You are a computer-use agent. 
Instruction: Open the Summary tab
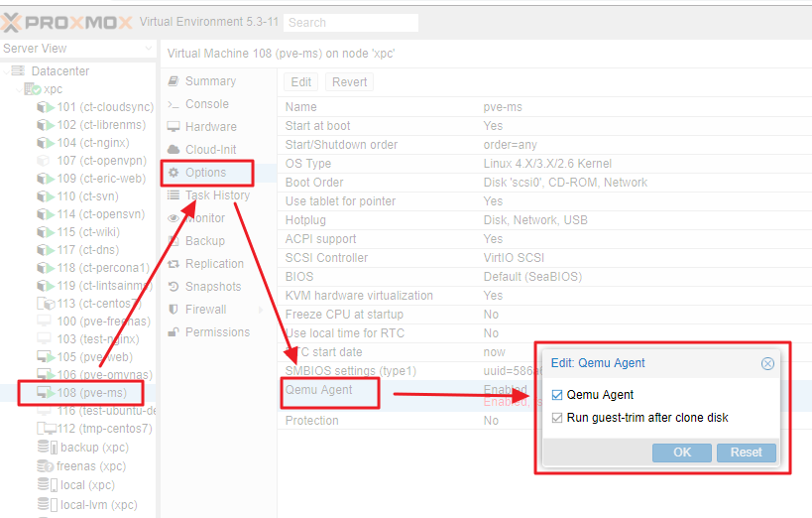pos(218,81)
